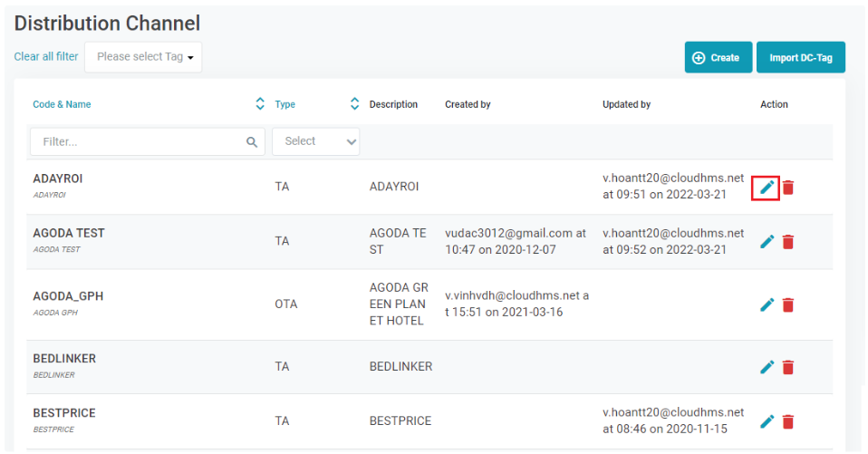The width and height of the screenshot is (868, 454).
Task: Expand the Type Select filter dropdown
Action: [x=315, y=141]
